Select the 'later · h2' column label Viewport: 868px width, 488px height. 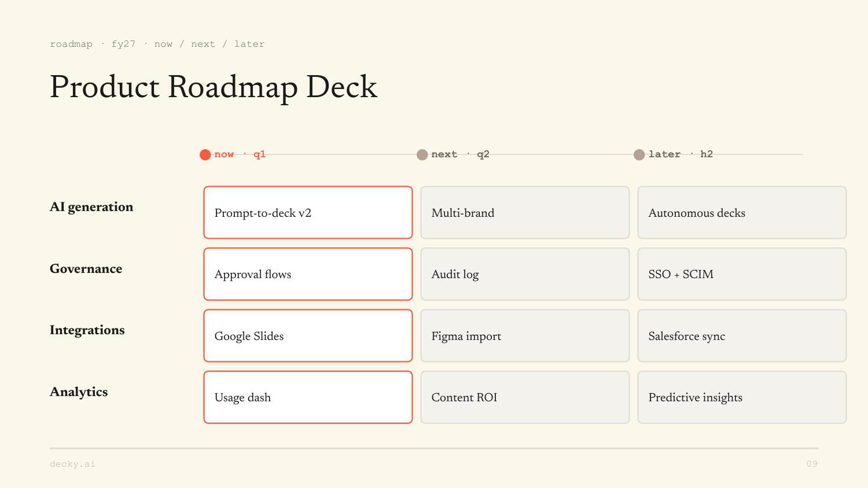(x=681, y=154)
